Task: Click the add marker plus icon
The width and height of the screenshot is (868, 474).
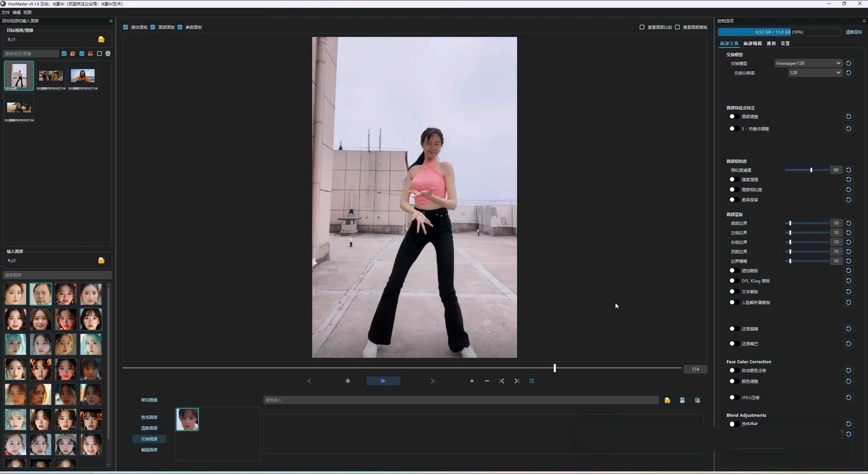Action: [472, 381]
